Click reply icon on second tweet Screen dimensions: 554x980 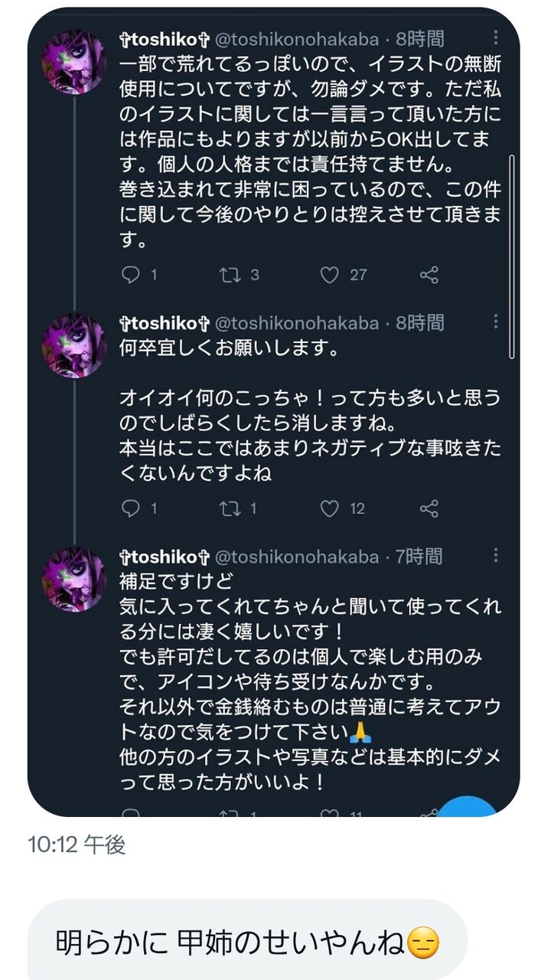point(131,508)
